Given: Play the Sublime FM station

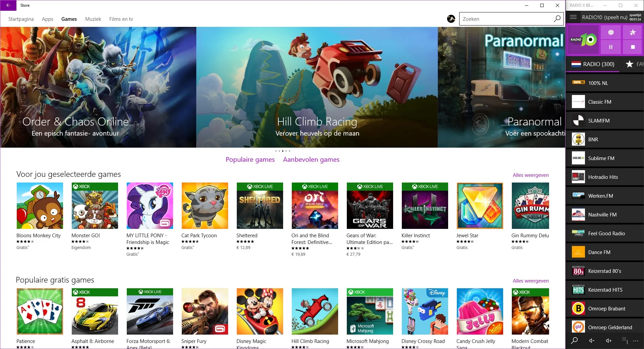Looking at the screenshot, I should click(x=605, y=158).
